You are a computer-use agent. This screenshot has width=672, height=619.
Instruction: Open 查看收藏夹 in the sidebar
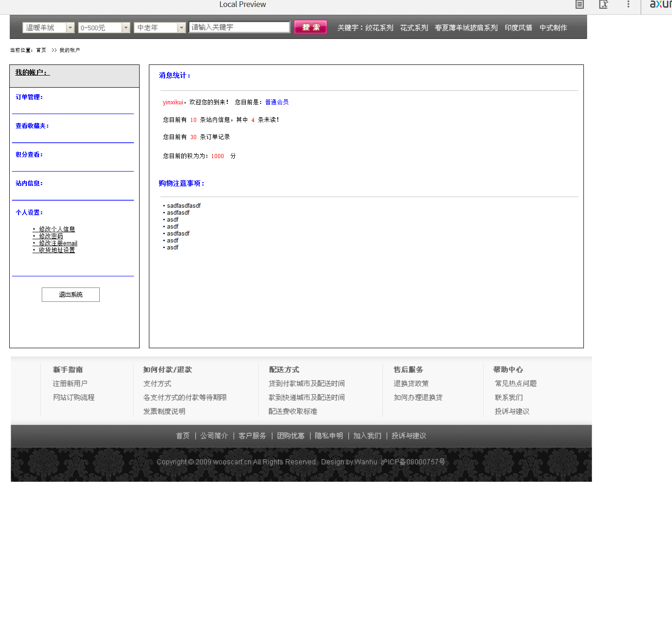pos(32,126)
